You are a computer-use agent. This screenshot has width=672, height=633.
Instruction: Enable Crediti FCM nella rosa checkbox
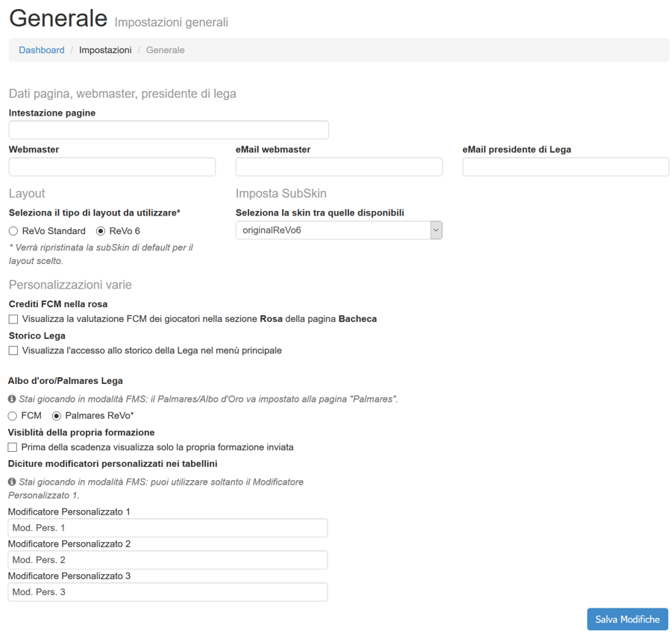13,319
